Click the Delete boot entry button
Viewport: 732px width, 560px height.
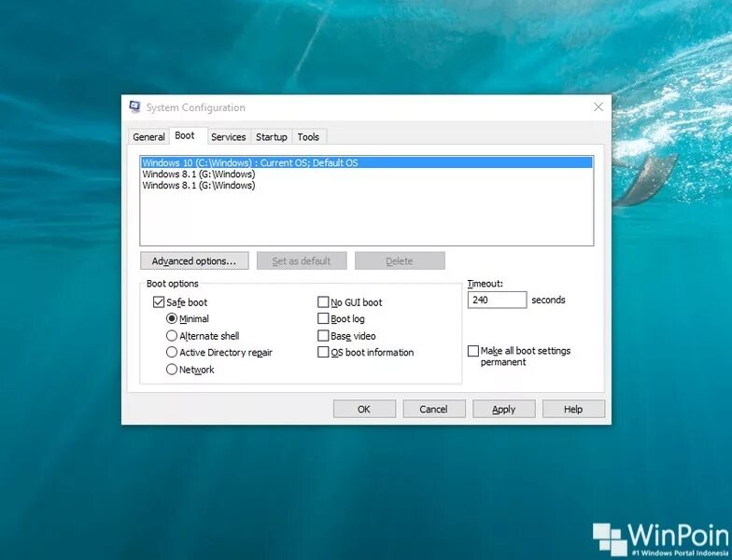click(400, 261)
